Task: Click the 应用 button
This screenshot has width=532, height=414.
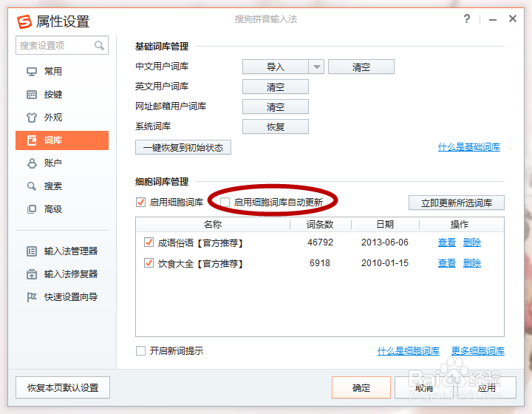Action: [486, 387]
